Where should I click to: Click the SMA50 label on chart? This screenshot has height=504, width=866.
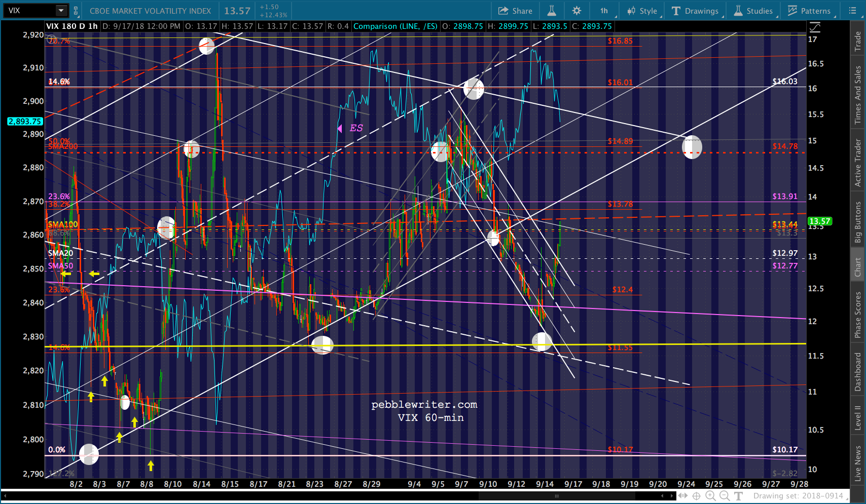coord(60,265)
